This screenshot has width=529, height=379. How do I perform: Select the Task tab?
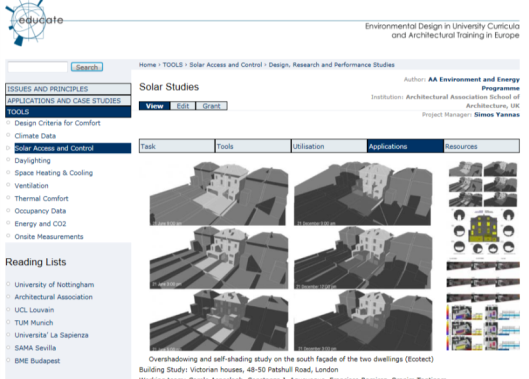coord(177,146)
